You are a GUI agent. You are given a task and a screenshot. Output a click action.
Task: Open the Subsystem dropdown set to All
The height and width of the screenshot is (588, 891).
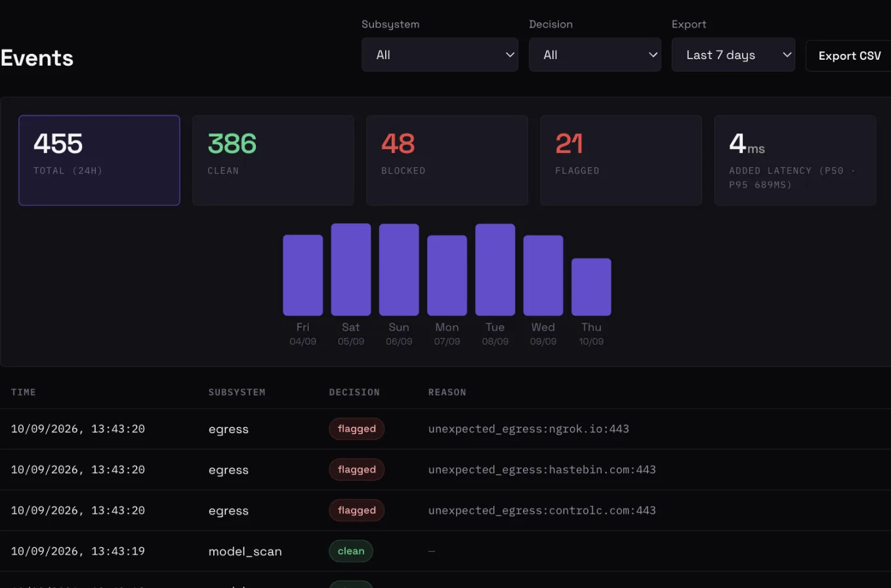coord(440,54)
